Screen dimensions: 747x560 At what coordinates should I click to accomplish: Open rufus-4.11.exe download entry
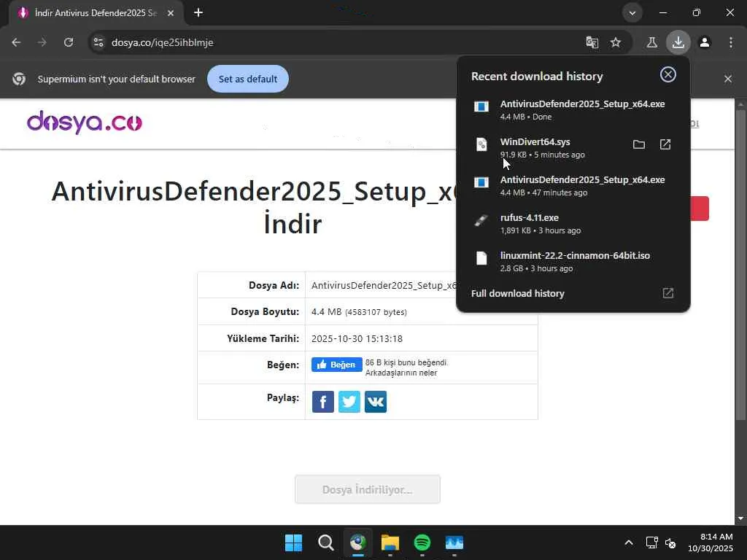click(x=573, y=223)
